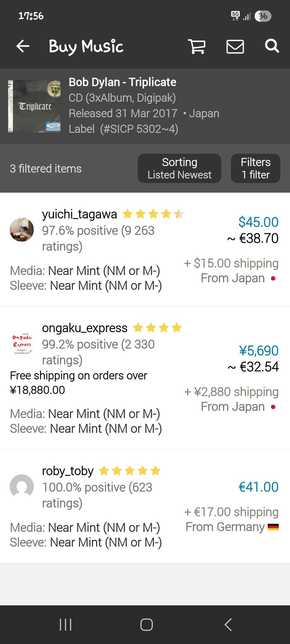Tap the back arrow in header

click(x=23, y=46)
